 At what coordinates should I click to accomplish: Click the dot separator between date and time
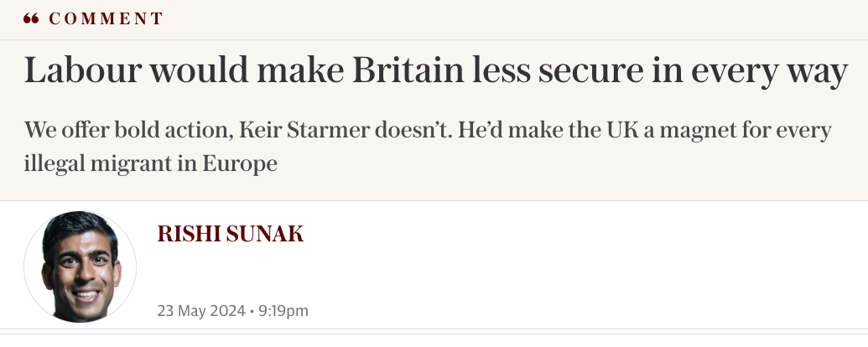point(251,311)
